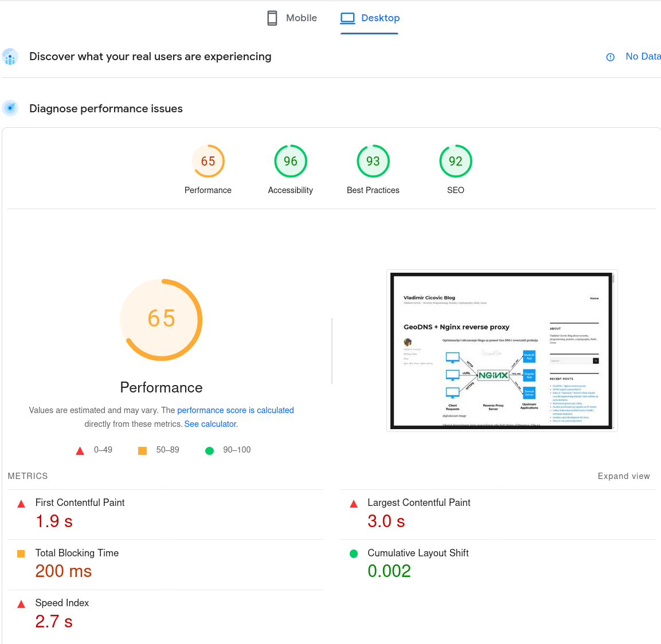661x644 pixels.
Task: Jump to the Accessibility score gauge 96
Action: (291, 161)
